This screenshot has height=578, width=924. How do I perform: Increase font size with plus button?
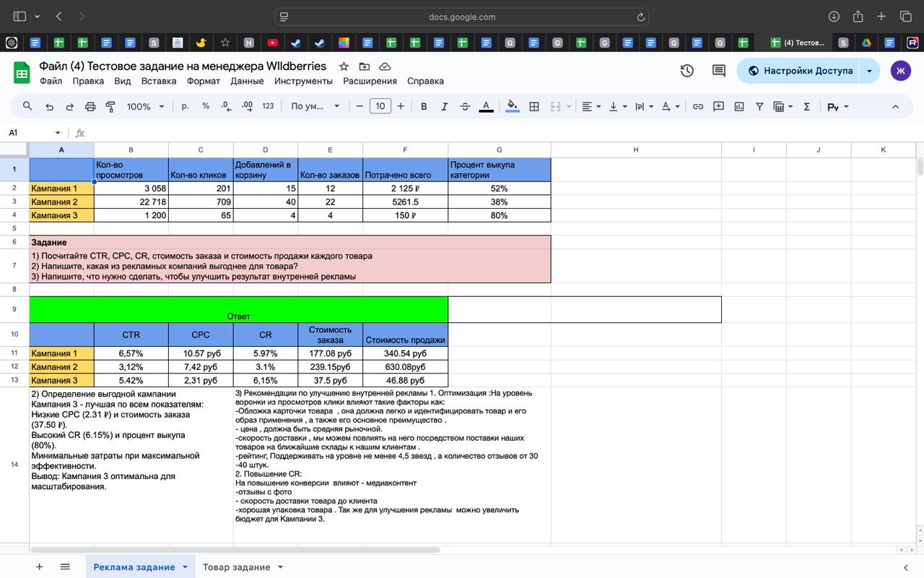tap(401, 106)
